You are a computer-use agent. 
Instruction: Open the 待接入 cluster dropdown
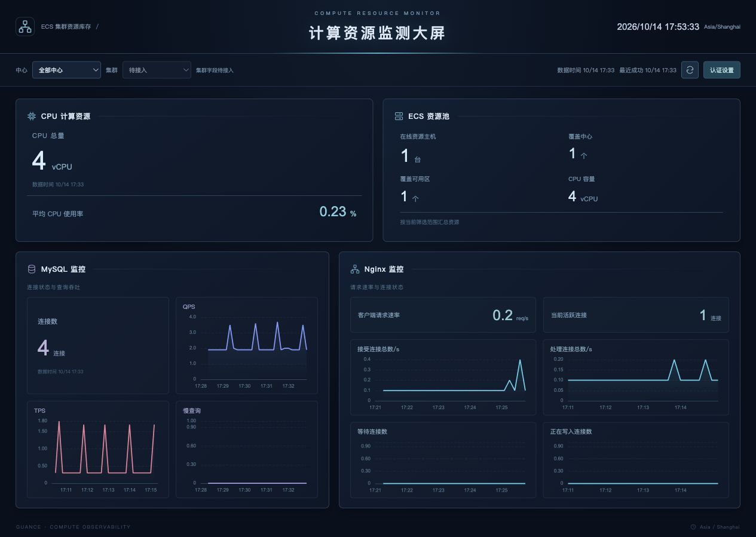[157, 70]
